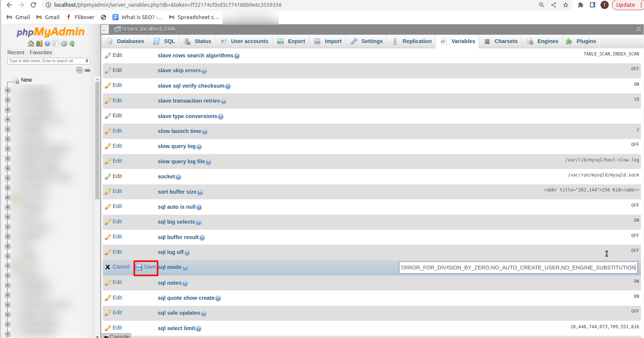Open help icon next to slave rows search algorithms

(x=237, y=56)
